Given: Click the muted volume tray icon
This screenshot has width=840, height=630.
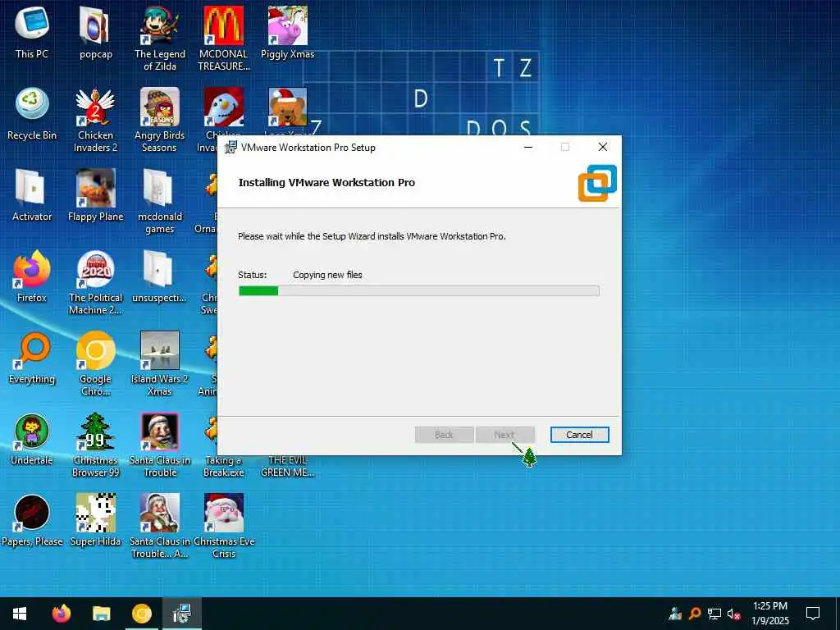Looking at the screenshot, I should coord(733,614).
